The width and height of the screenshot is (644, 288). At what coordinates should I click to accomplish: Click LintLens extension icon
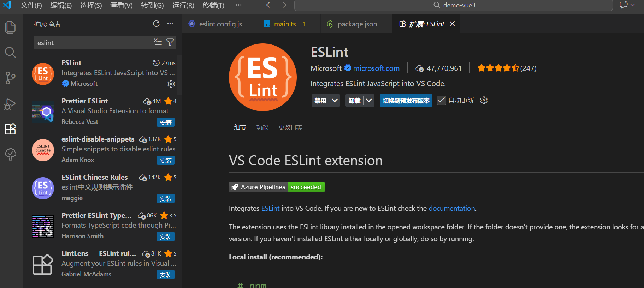[43, 264]
